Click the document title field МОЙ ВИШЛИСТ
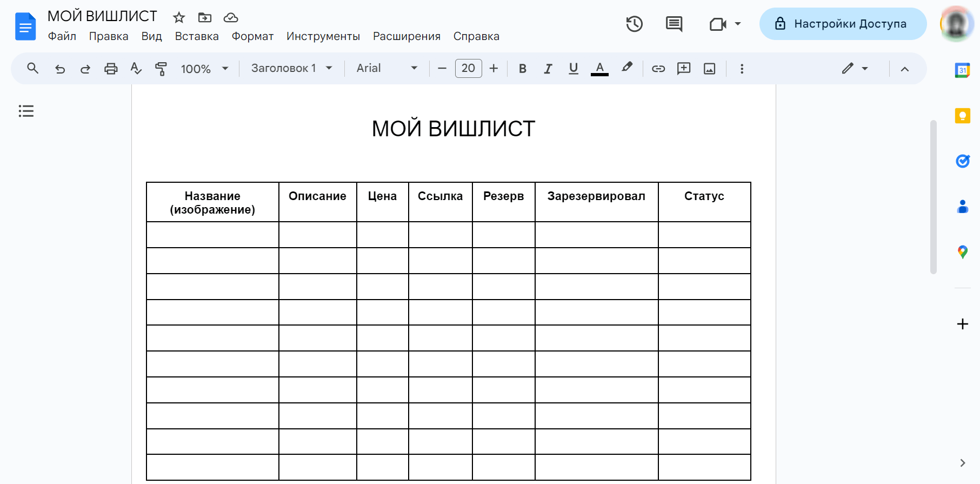Viewport: 980px width, 484px height. click(x=102, y=16)
